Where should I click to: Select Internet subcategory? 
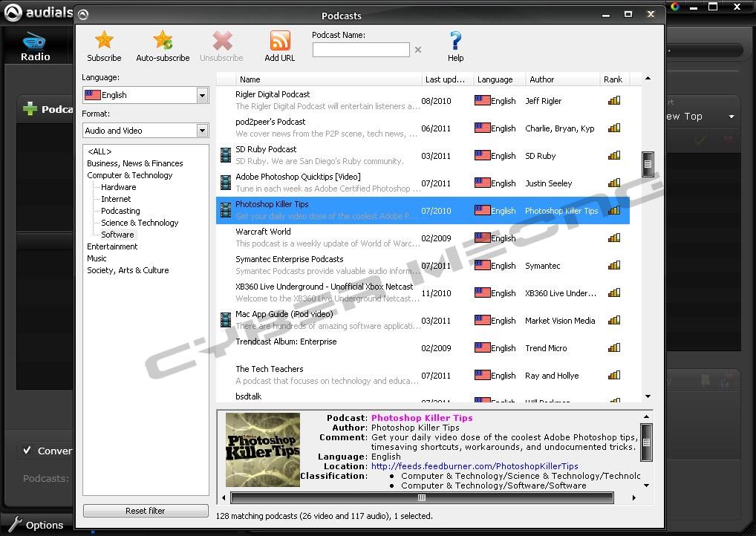click(x=116, y=199)
